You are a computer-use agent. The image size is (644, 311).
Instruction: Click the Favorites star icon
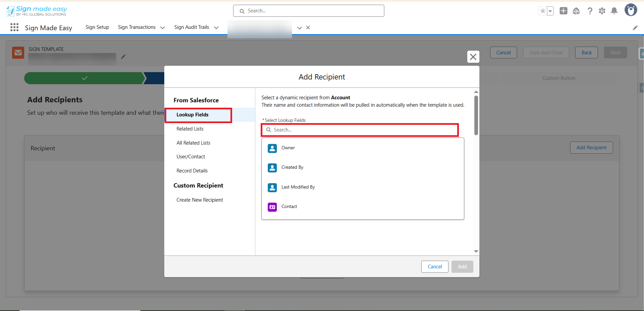click(x=543, y=11)
